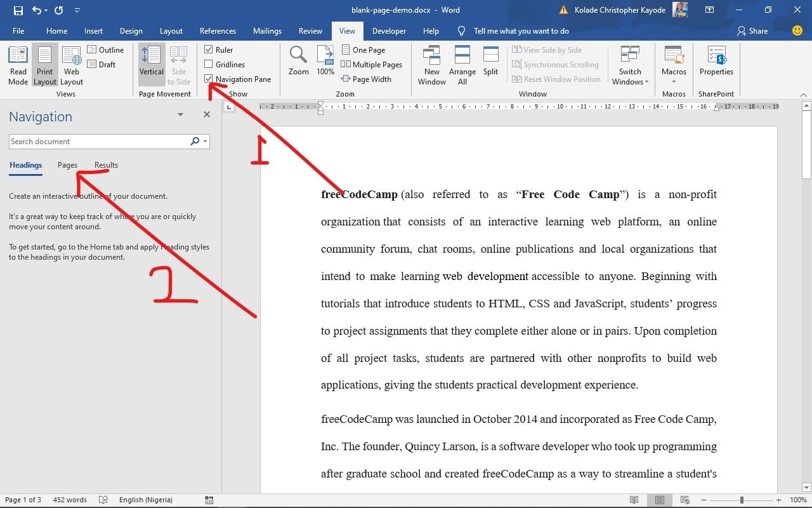Open the Pages tab in Navigation pane
Screen dimensions: 812x508
(67, 164)
